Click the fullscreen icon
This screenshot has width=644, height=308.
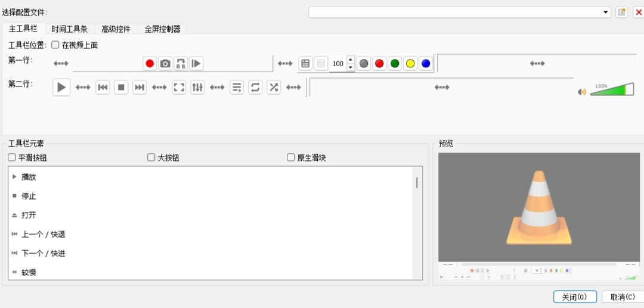[179, 88]
